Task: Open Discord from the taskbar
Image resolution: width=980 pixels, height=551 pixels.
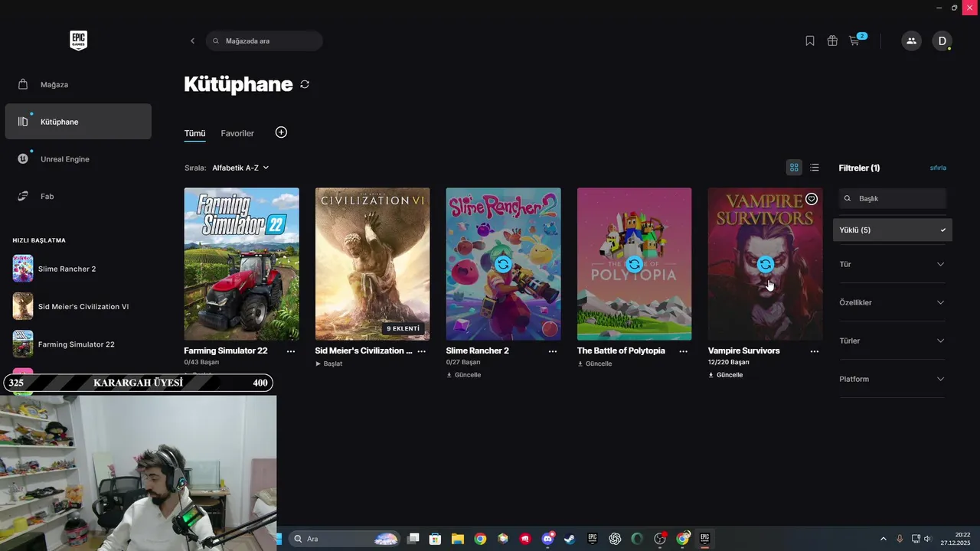Action: (x=547, y=539)
